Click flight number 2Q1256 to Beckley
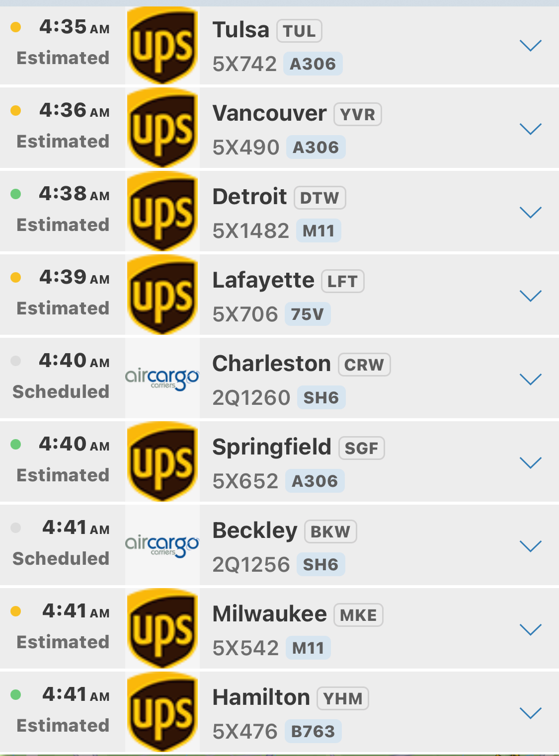 click(x=251, y=565)
